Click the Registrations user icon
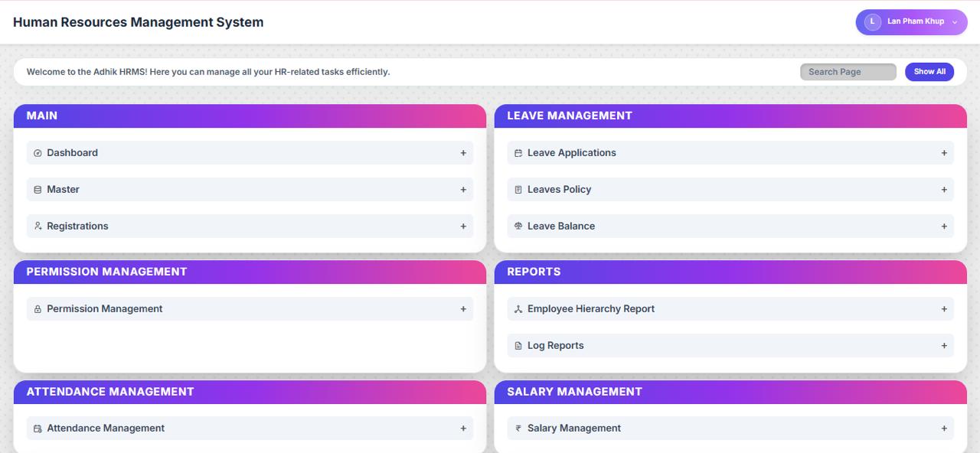Image resolution: width=980 pixels, height=453 pixels. coord(38,226)
